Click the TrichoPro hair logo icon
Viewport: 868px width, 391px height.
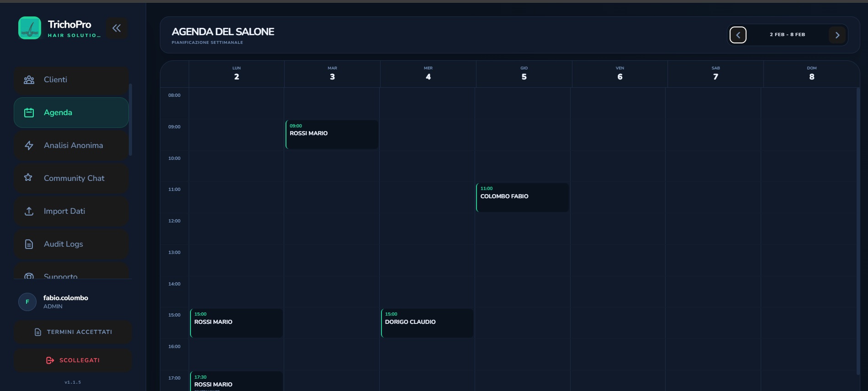pyautogui.click(x=30, y=28)
